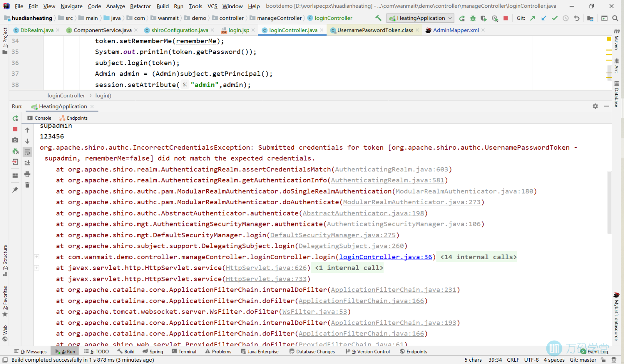The height and width of the screenshot is (364, 624).
Task: Click the Debug bug icon in top toolbar
Action: tap(473, 18)
